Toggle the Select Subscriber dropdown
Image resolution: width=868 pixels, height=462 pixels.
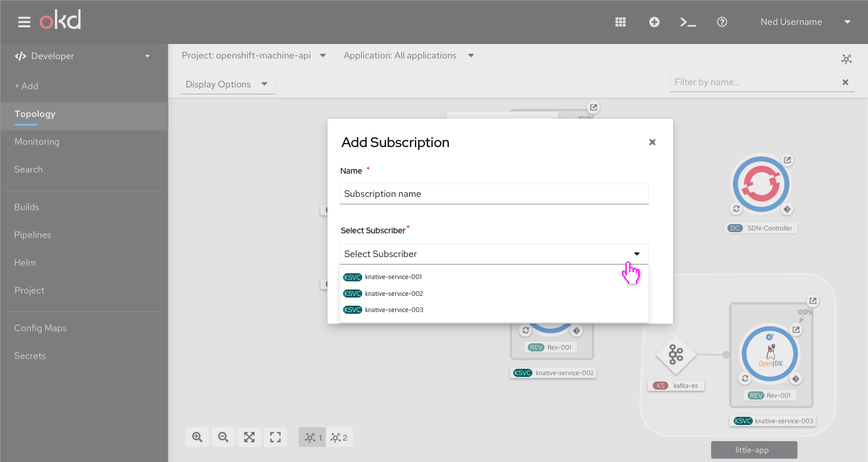[494, 254]
